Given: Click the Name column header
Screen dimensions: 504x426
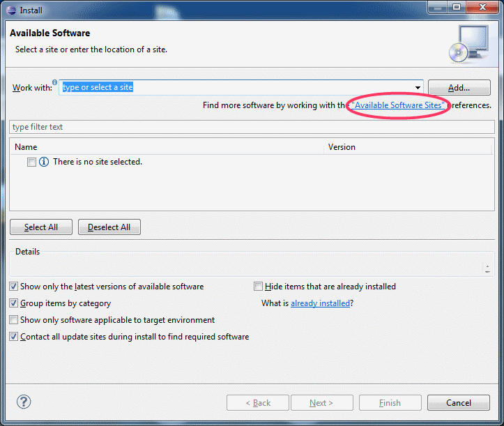Looking at the screenshot, I should [x=167, y=147].
